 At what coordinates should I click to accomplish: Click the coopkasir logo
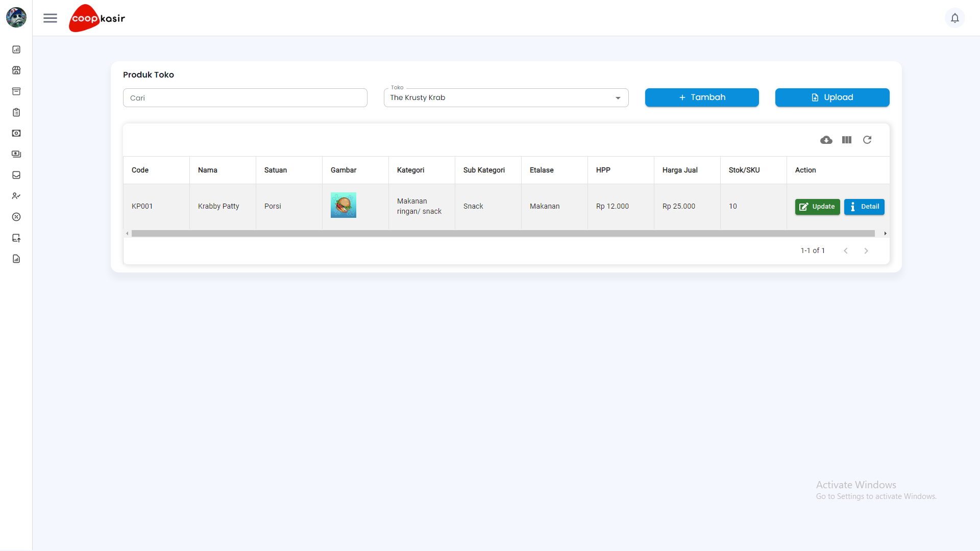coord(96,18)
